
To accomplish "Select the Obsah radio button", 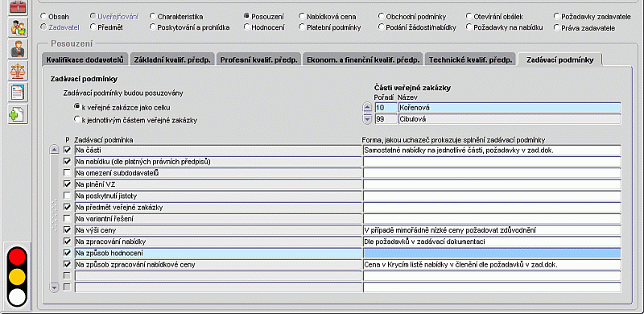I will coord(43,17).
